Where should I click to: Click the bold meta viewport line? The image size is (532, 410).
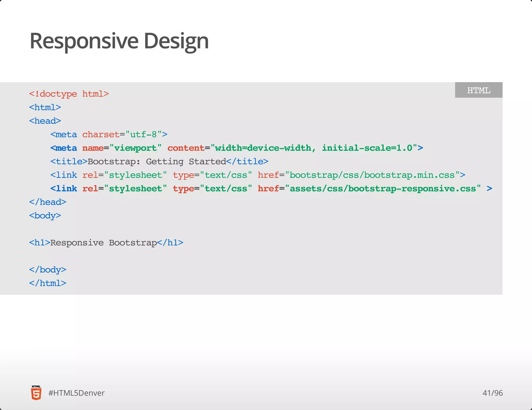point(237,148)
